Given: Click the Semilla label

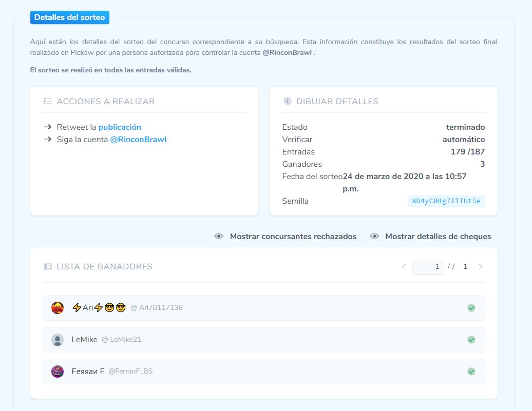Looking at the screenshot, I should point(295,201).
